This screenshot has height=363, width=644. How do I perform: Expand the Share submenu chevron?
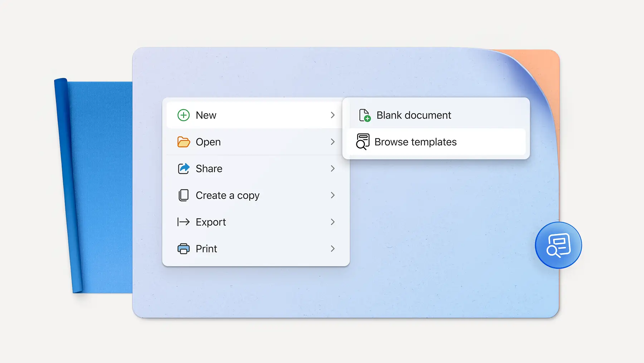[x=333, y=168]
